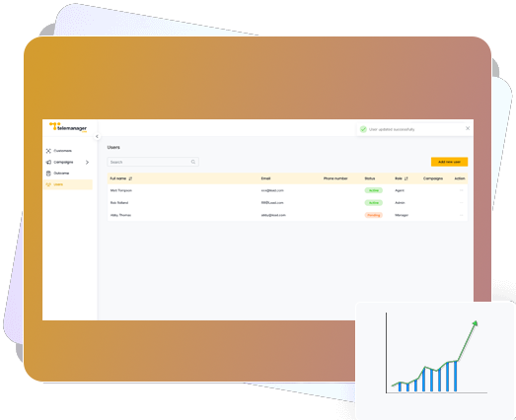Screen dimensions: 516x420
Task: Open the action menu for the Manager row
Action: [461, 215]
